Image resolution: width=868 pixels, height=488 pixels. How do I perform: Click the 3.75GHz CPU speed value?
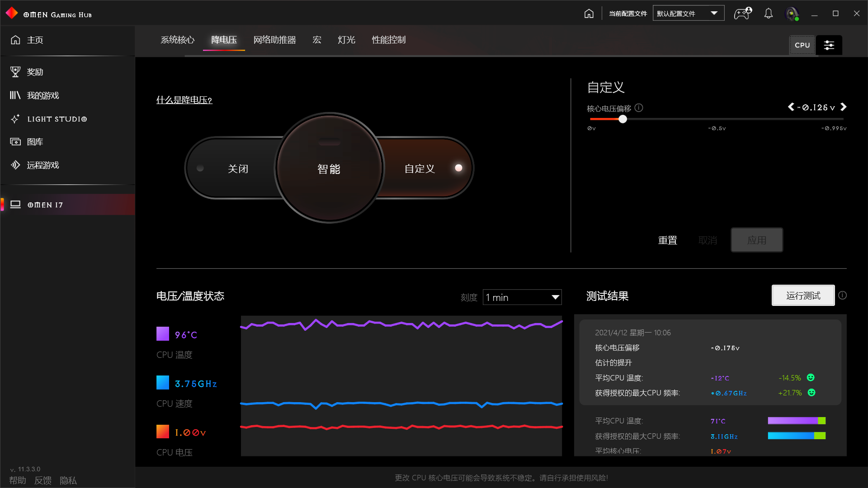(x=196, y=384)
